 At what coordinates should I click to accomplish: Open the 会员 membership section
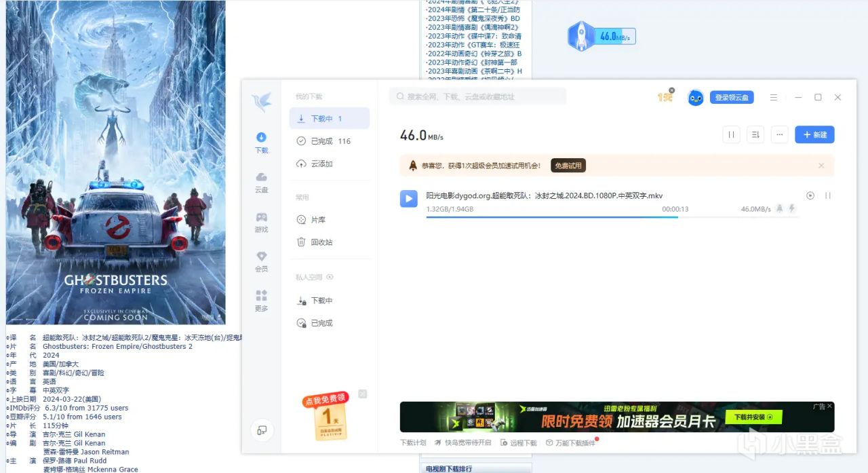click(262, 262)
